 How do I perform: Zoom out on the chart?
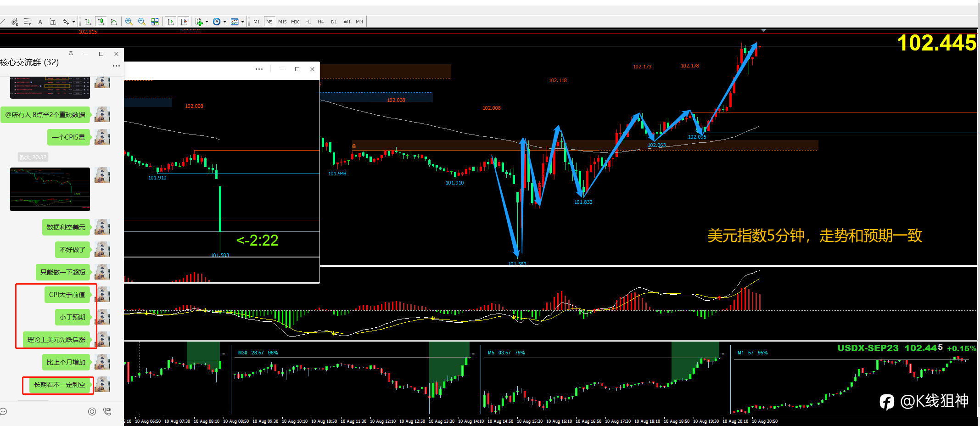[142, 22]
